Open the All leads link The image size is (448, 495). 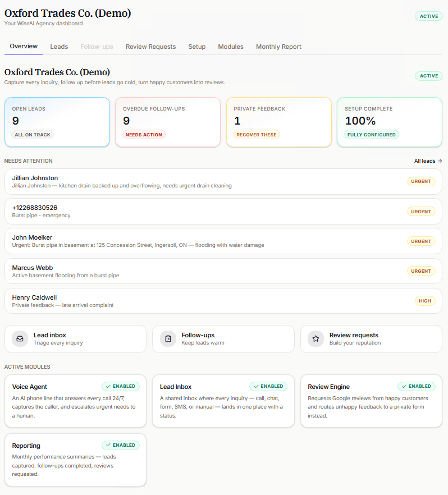(x=428, y=161)
